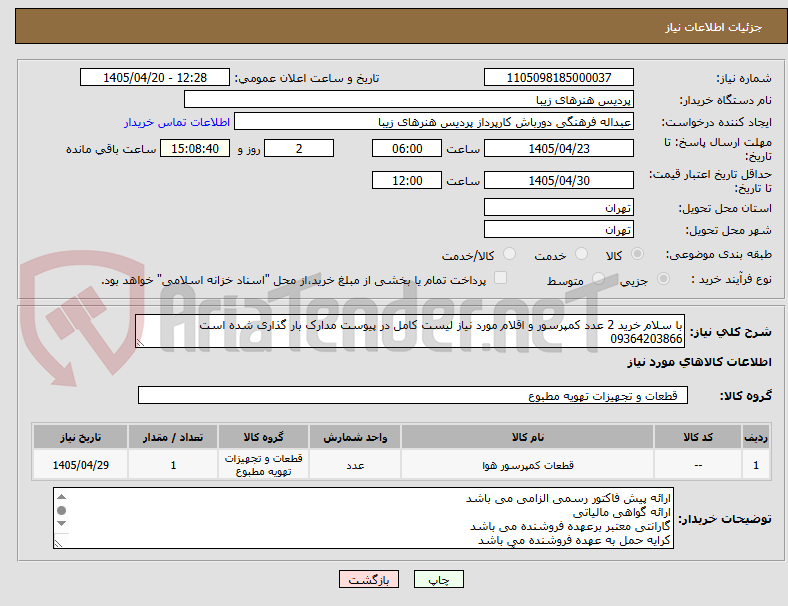Open the اطلاعات تماس خریدار link
The height and width of the screenshot is (606, 788).
[177, 122]
